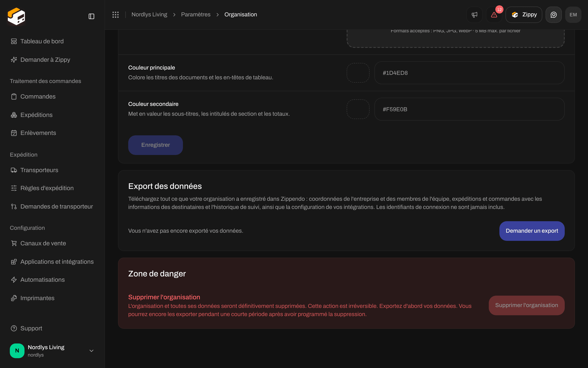Click Supprimer l'organisation button

click(527, 305)
